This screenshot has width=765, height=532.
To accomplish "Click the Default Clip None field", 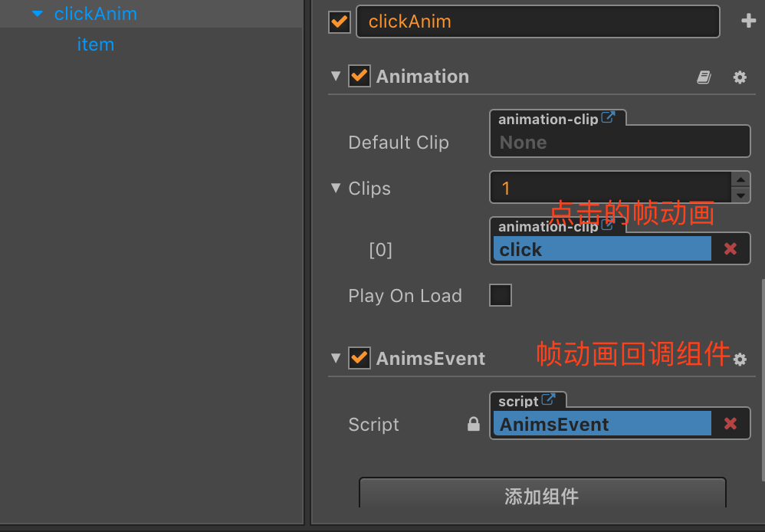I will (619, 142).
